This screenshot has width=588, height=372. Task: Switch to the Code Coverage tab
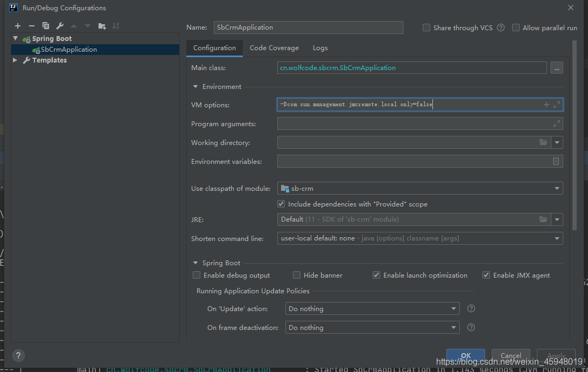point(274,47)
